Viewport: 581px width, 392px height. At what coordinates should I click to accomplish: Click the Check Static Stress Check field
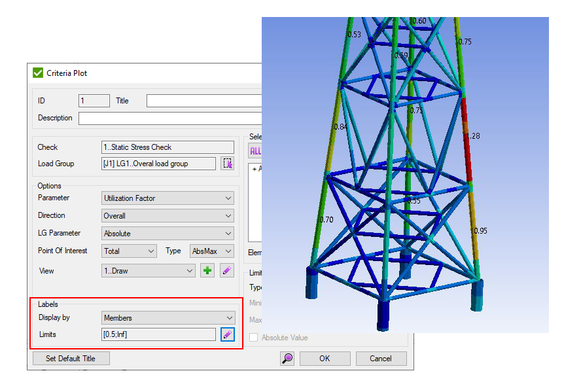click(x=167, y=147)
